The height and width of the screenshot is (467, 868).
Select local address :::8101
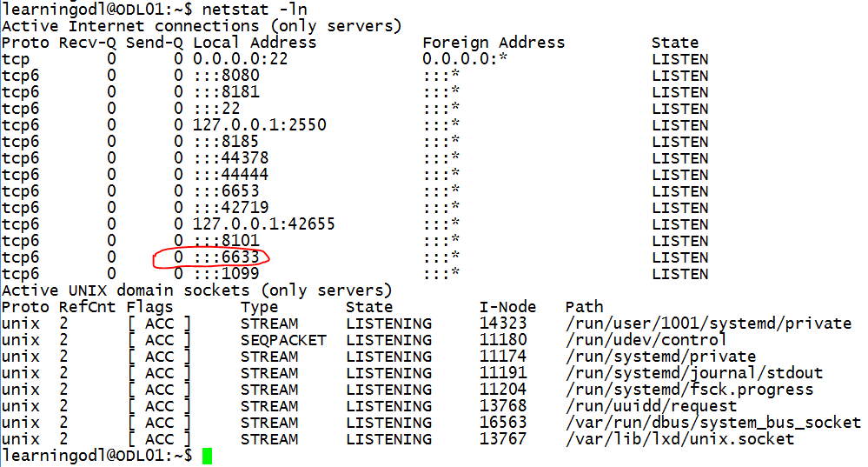227,240
